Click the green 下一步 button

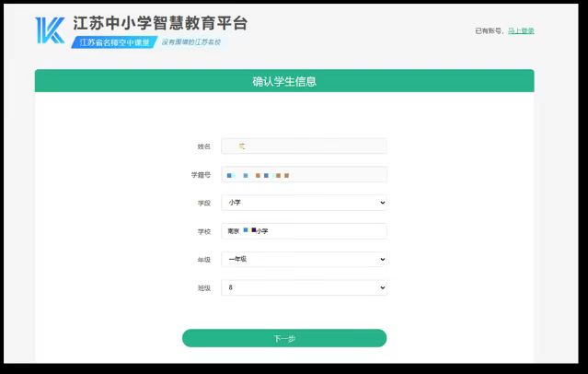tap(284, 338)
